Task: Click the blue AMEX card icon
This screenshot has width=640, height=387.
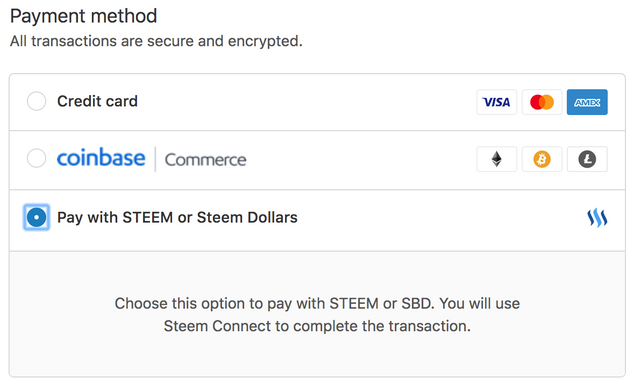Action: [x=587, y=102]
